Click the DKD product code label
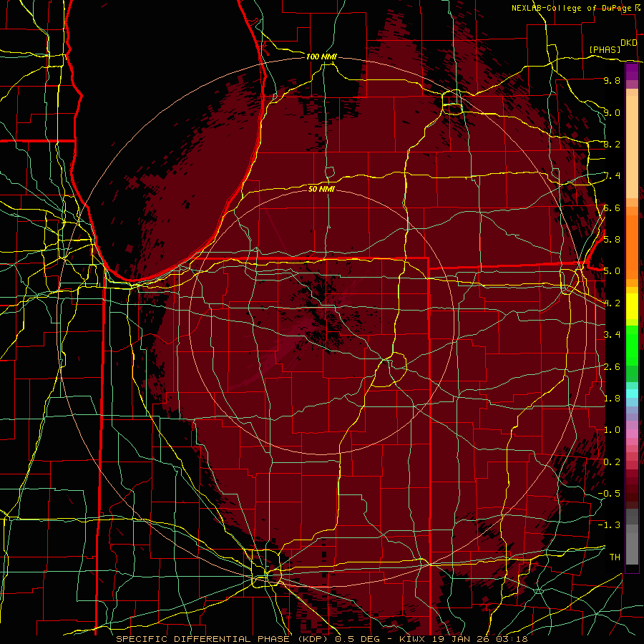This screenshot has height=644, width=644. point(629,43)
